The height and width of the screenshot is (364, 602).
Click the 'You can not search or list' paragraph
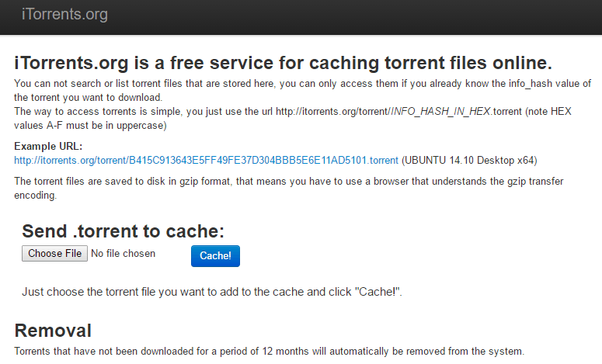click(302, 91)
